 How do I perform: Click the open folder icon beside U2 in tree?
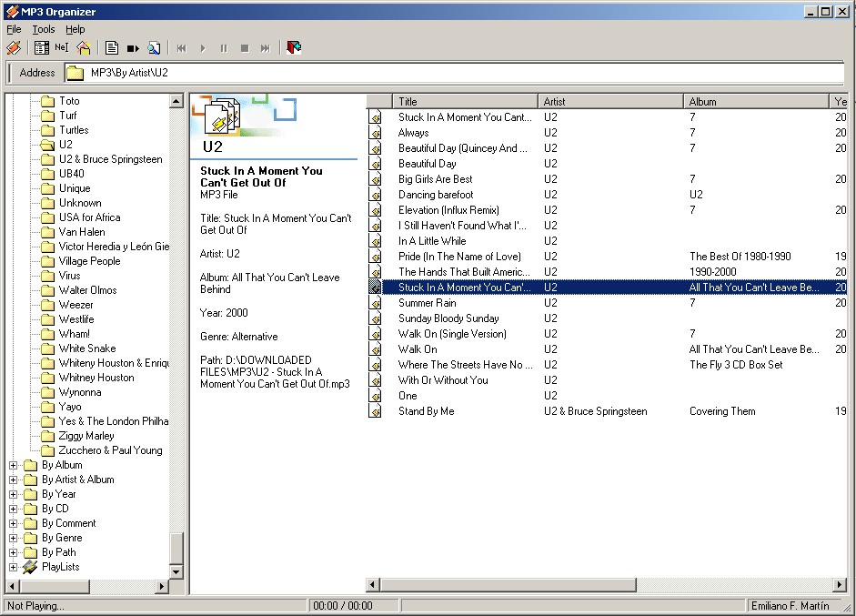pyautogui.click(x=48, y=145)
